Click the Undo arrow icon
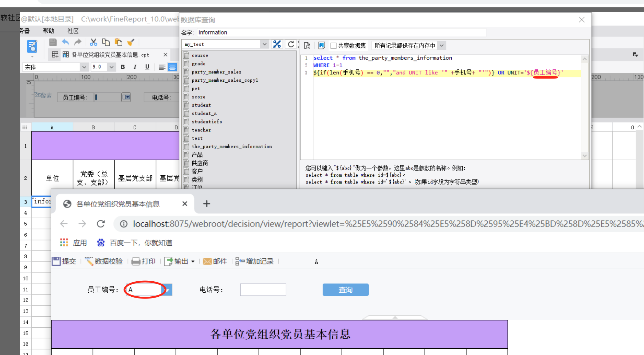This screenshot has width=644, height=355. [x=65, y=42]
